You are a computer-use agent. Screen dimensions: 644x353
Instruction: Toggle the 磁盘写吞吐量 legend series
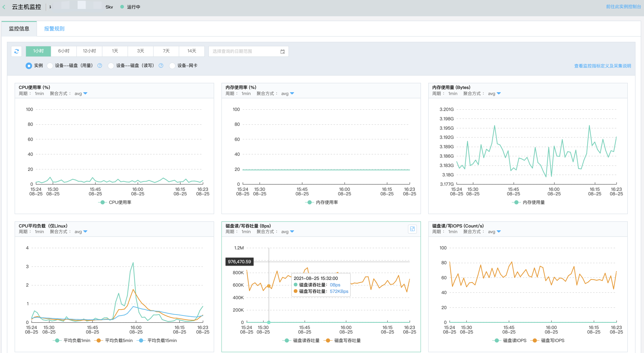click(342, 340)
